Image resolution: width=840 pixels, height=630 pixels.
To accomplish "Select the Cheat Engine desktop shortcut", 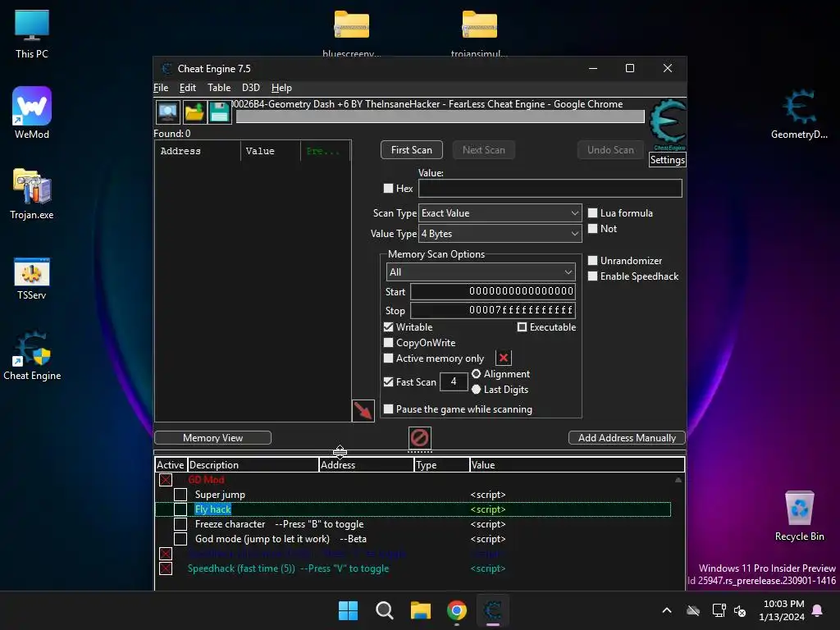I will tap(32, 356).
